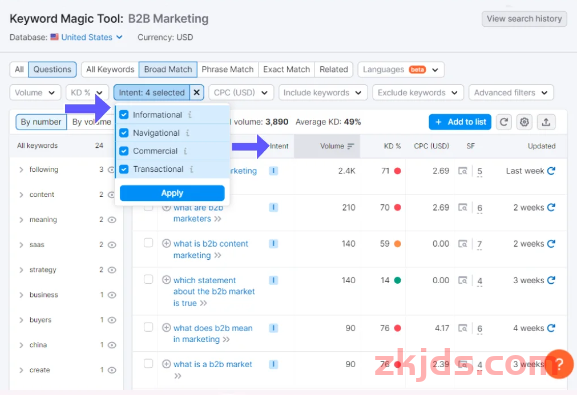Toggle eye icon for 'content' group
577x395 pixels.
[111, 195]
